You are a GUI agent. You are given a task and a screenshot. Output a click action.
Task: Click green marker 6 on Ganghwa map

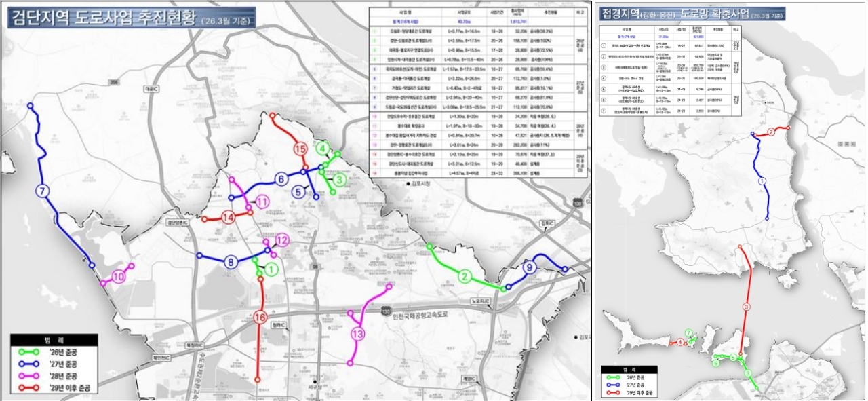(x=716, y=363)
